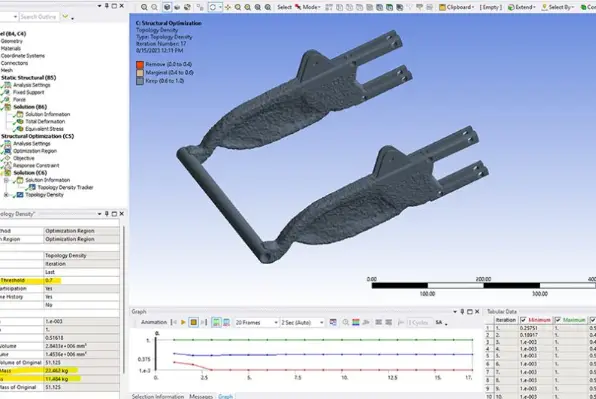Click the Select toolbar button
The width and height of the screenshot is (596, 399).
(x=284, y=7)
